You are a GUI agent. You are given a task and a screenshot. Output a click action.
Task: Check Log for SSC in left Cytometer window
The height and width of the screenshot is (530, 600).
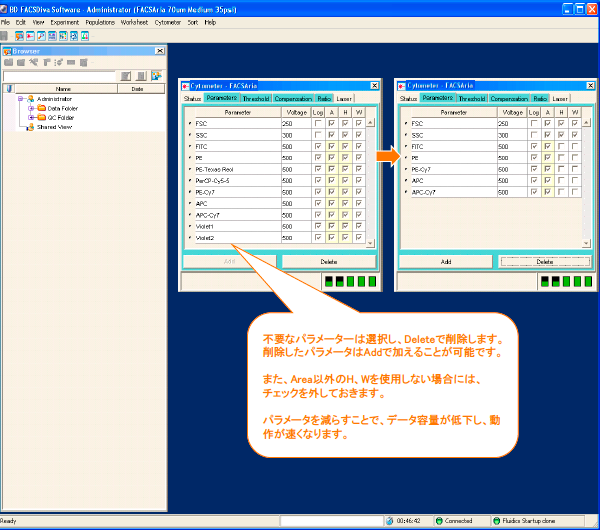(318, 135)
